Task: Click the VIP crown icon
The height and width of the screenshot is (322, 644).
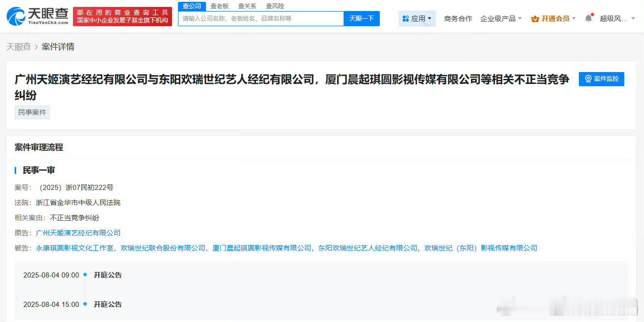Action: point(535,19)
